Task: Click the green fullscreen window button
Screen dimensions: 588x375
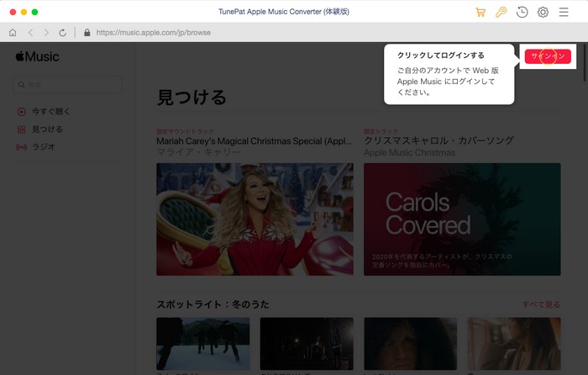Action: coord(34,12)
